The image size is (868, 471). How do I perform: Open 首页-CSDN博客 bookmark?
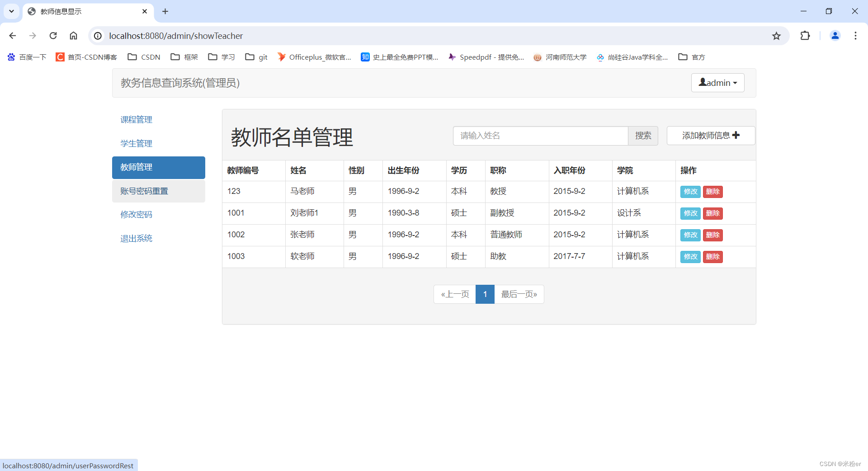(86, 57)
